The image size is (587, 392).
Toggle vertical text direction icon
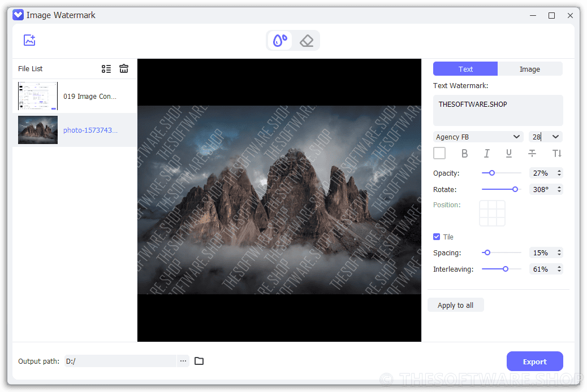[556, 154]
